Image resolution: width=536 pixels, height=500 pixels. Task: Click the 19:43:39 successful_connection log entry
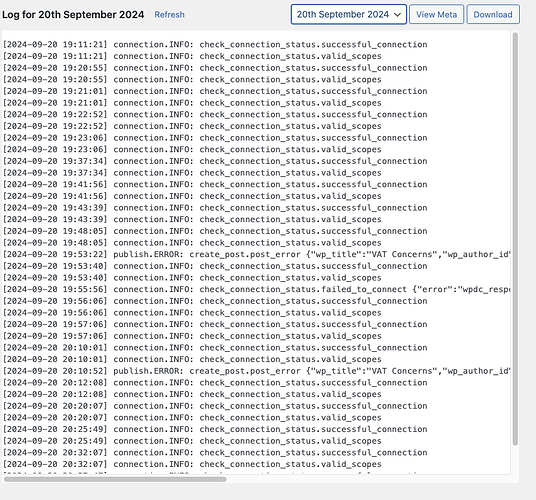click(x=215, y=208)
